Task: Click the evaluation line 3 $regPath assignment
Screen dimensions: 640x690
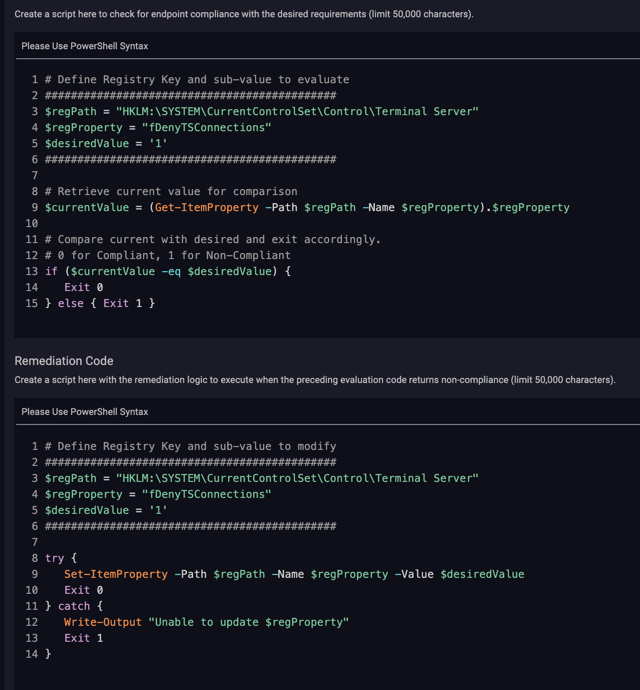Action: pos(261,111)
